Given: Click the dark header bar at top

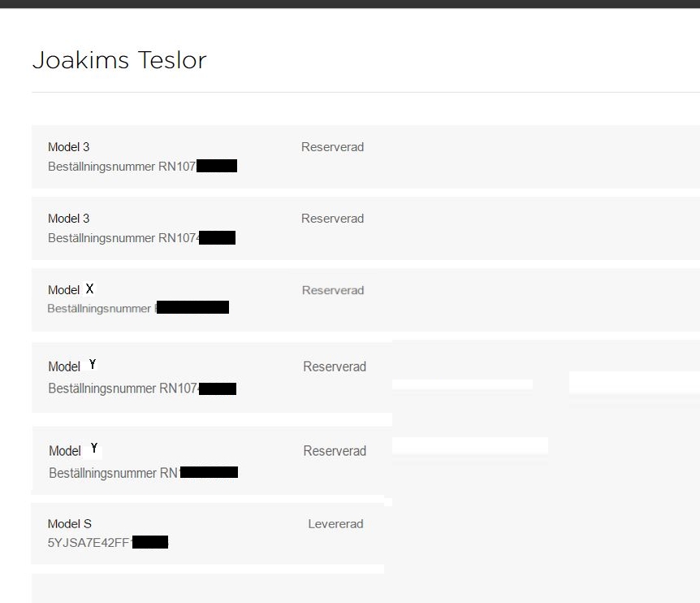Looking at the screenshot, I should (x=350, y=3).
